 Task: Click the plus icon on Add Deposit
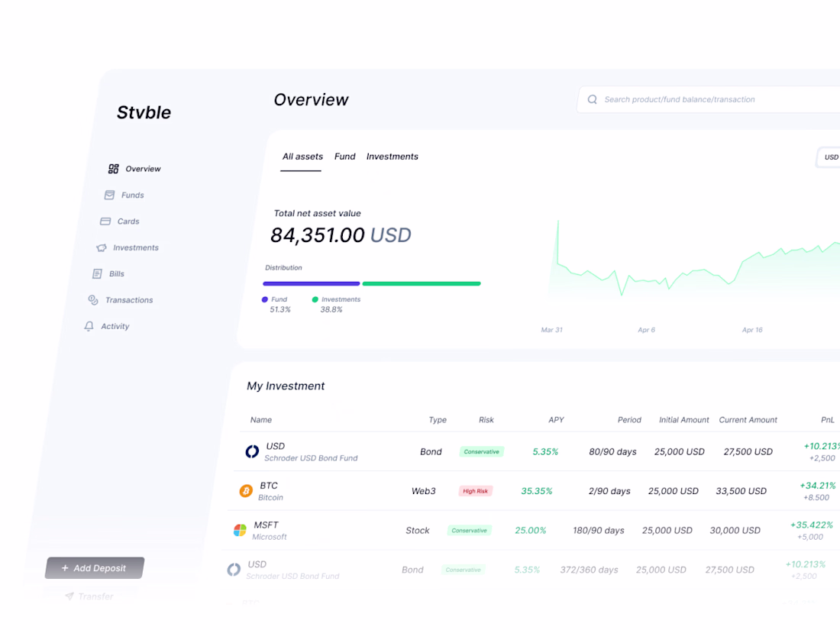pos(65,568)
